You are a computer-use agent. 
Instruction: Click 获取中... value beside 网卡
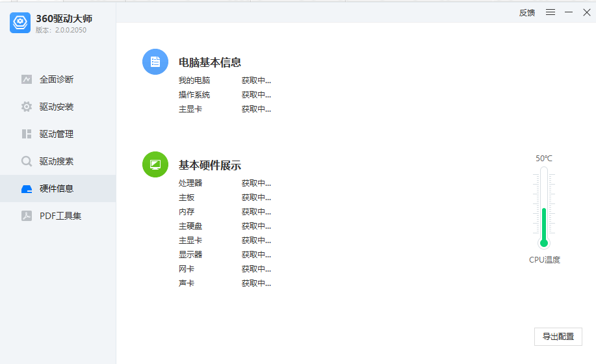point(256,269)
